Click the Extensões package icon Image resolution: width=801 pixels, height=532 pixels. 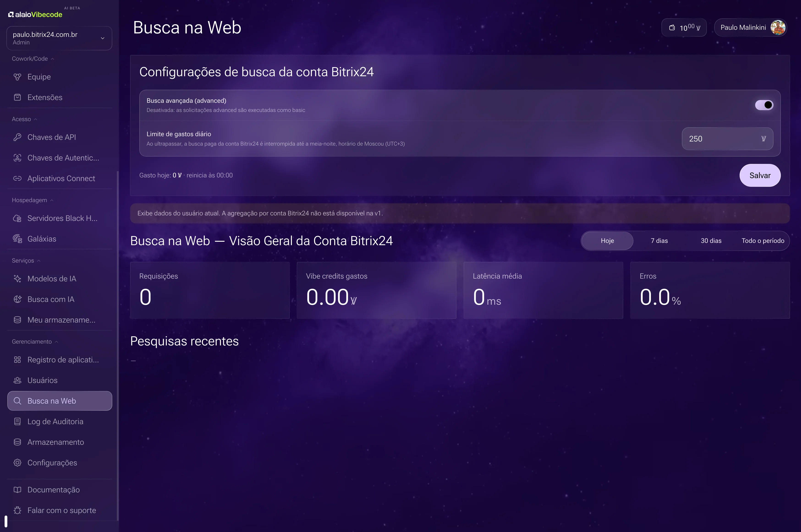point(17,97)
